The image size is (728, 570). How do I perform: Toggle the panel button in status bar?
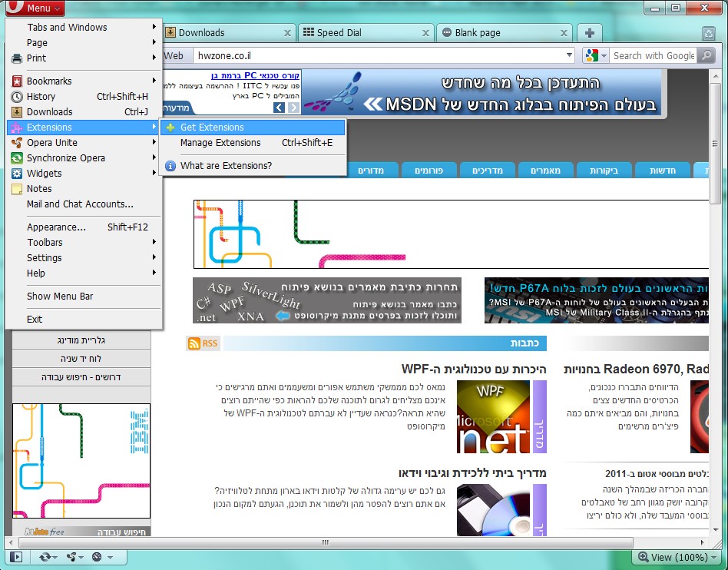pyautogui.click(x=16, y=556)
